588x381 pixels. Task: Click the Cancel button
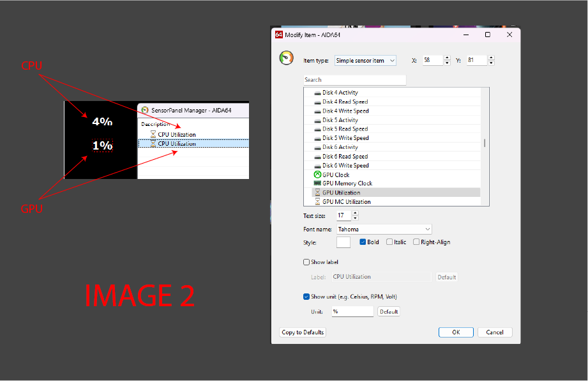495,332
